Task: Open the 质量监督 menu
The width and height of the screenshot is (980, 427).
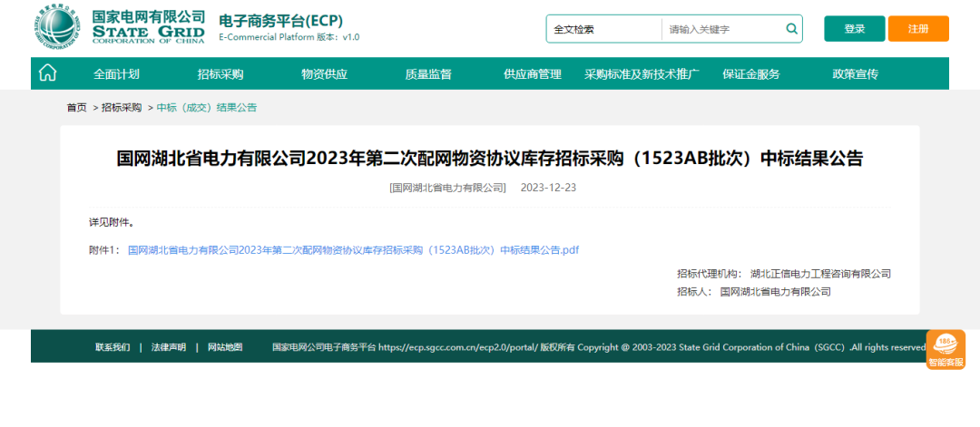Action: [428, 74]
